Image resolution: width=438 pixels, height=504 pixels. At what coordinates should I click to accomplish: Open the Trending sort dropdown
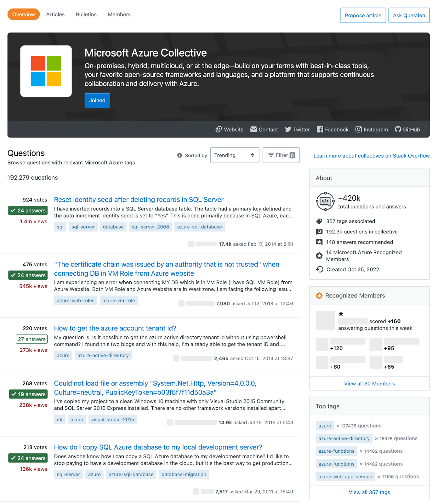click(235, 155)
